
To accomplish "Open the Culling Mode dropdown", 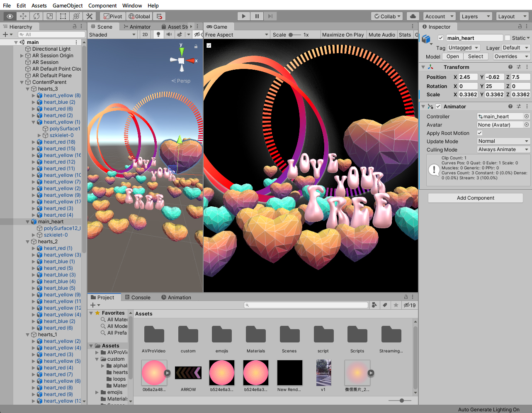I will pyautogui.click(x=503, y=149).
